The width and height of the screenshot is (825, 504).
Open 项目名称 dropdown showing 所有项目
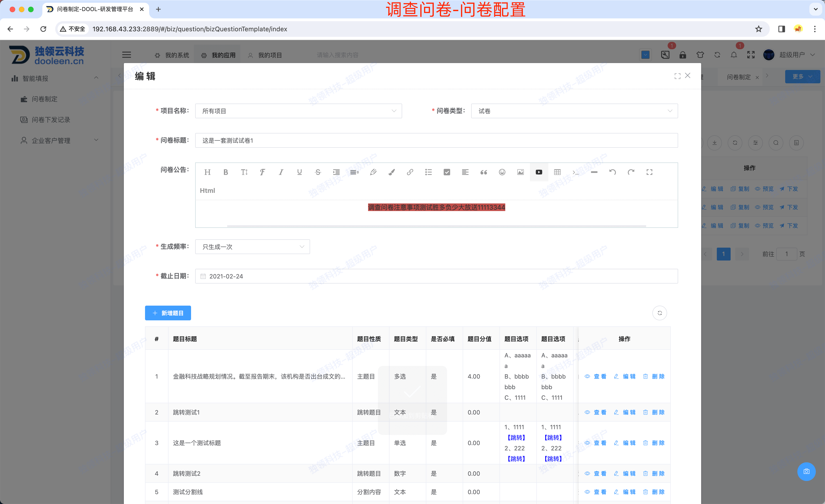pyautogui.click(x=298, y=111)
